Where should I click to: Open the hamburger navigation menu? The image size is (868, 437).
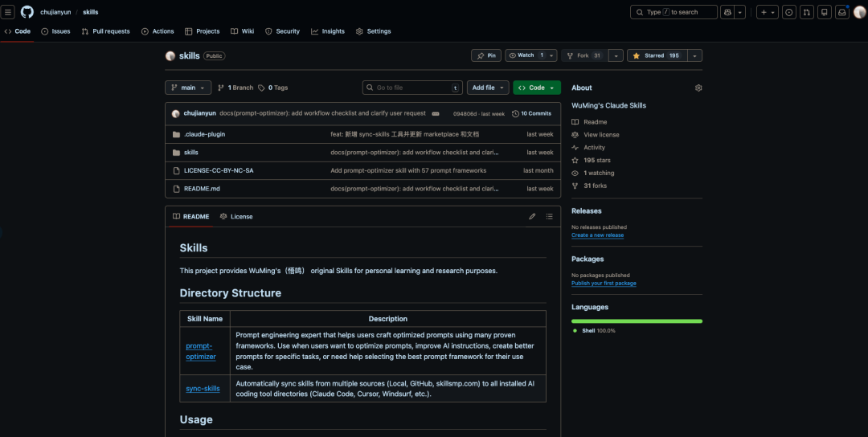coord(8,11)
